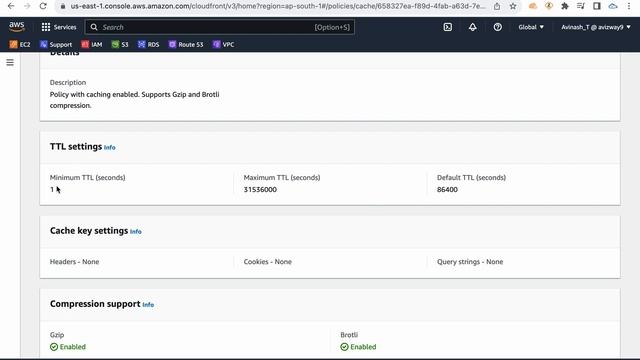
Task: Click the AWS search field
Action: [220, 27]
